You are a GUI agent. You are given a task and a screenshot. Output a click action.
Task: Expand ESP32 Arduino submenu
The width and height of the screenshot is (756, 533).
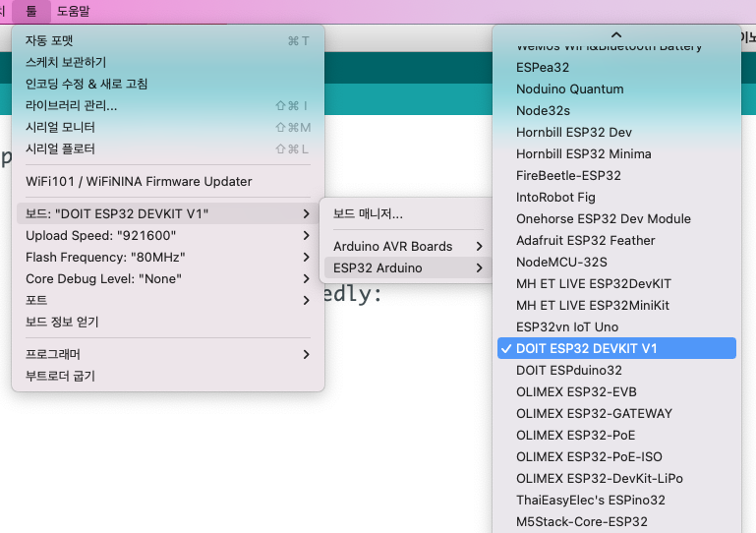point(408,268)
